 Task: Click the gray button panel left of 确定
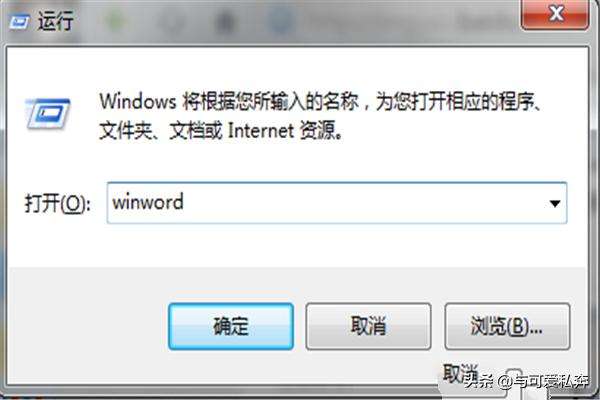88,325
